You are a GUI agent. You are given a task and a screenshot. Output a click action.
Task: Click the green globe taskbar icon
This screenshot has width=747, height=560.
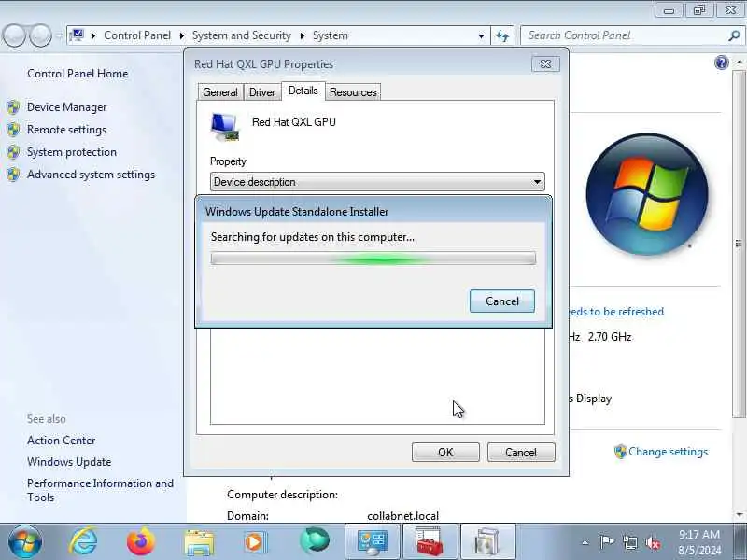coord(315,541)
